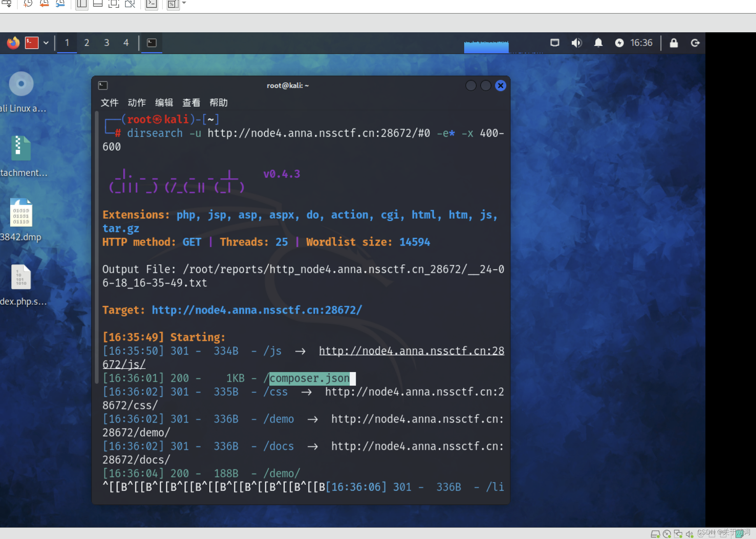
Task: Click the log out icon
Action: coord(695,43)
